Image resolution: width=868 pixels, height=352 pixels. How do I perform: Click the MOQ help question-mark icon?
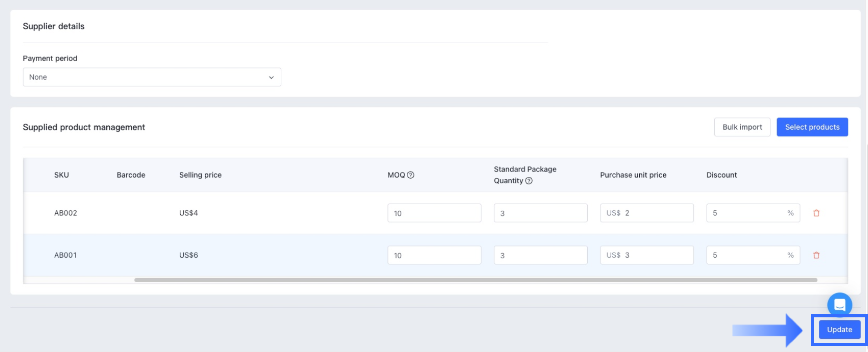411,175
